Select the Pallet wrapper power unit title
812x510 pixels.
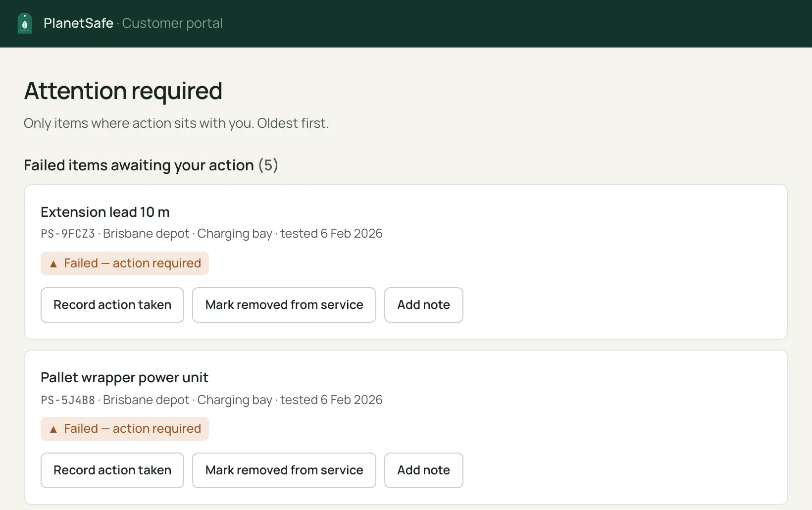point(124,378)
